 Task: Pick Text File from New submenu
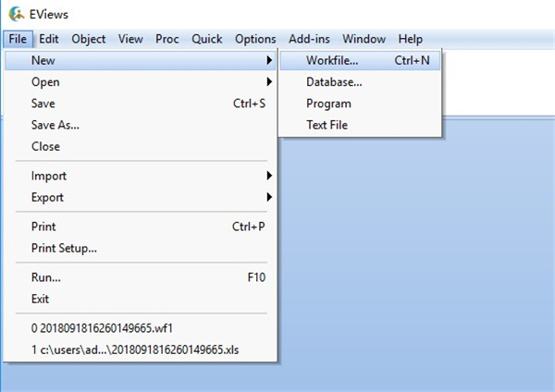pyautogui.click(x=327, y=125)
